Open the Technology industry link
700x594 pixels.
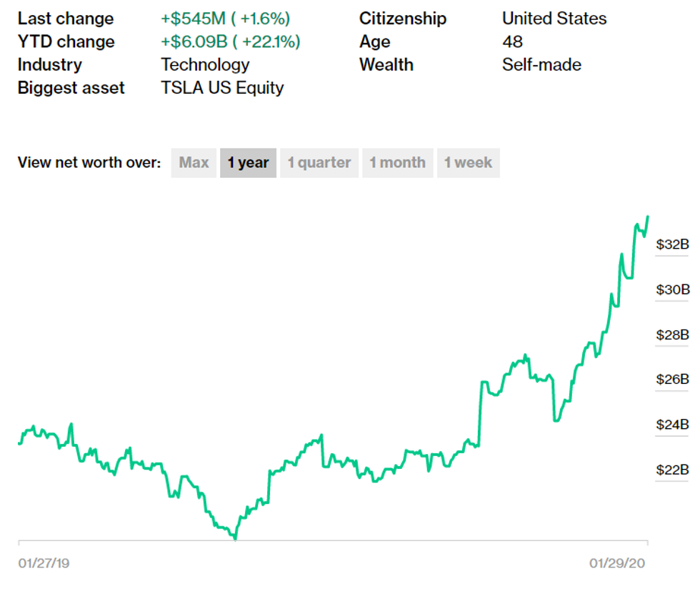coord(205,65)
